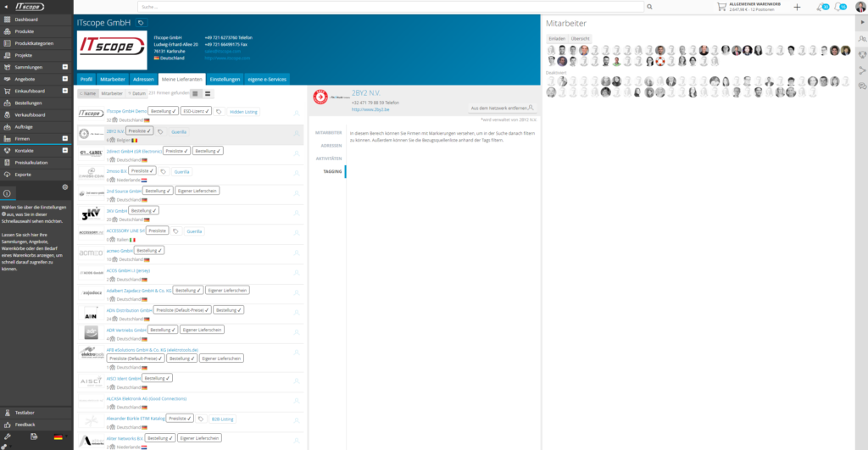
Task: Go to Produktkategorien in sidebar
Action: pyautogui.click(x=36, y=43)
